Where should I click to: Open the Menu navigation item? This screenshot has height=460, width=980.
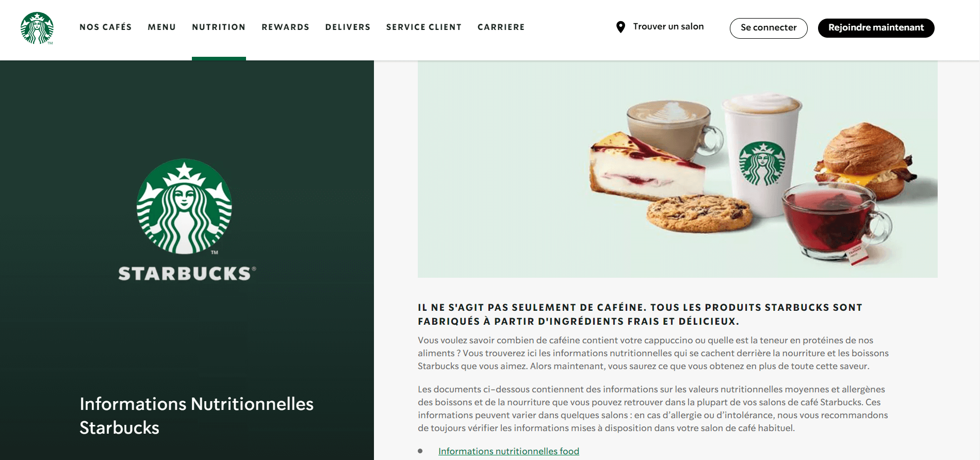point(162,27)
